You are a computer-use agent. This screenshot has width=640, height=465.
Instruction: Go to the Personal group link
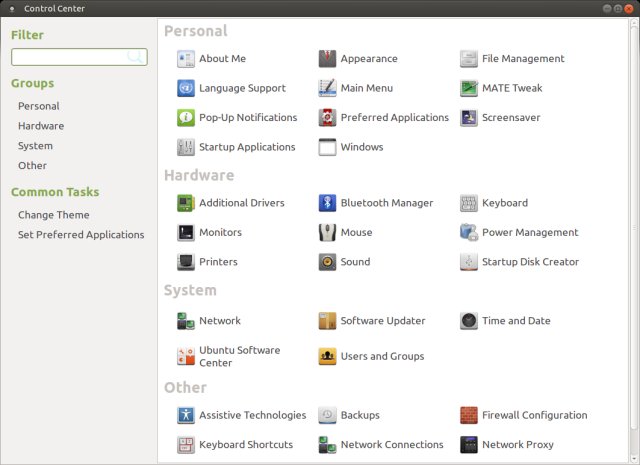pos(39,106)
